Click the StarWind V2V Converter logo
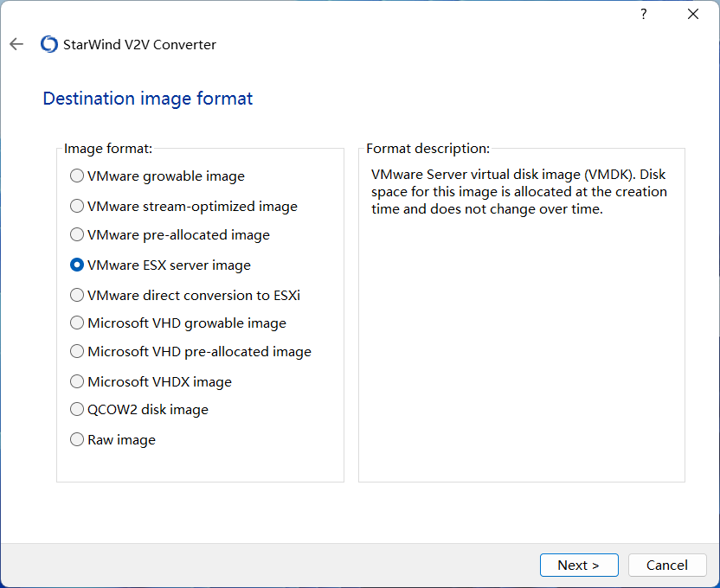Screen dimensions: 720x588 pos(49,44)
